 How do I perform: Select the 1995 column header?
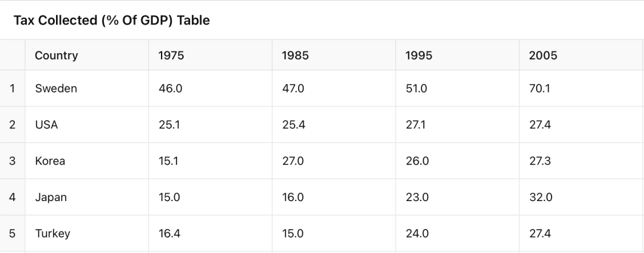419,55
